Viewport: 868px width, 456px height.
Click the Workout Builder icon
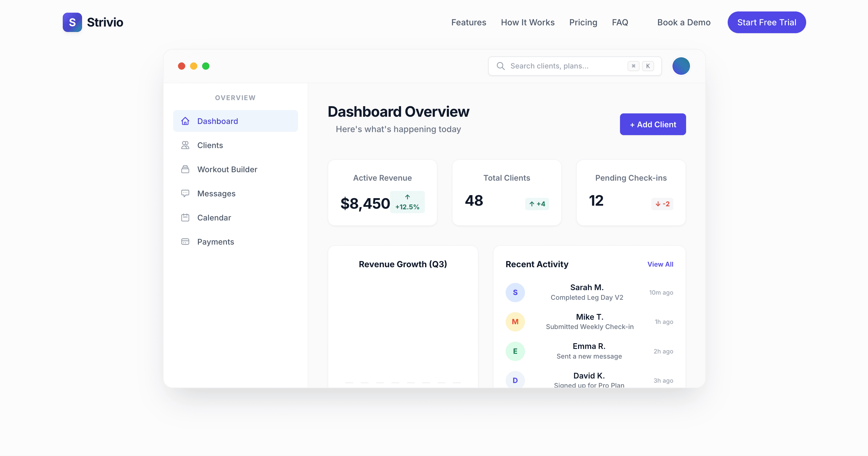tap(185, 169)
